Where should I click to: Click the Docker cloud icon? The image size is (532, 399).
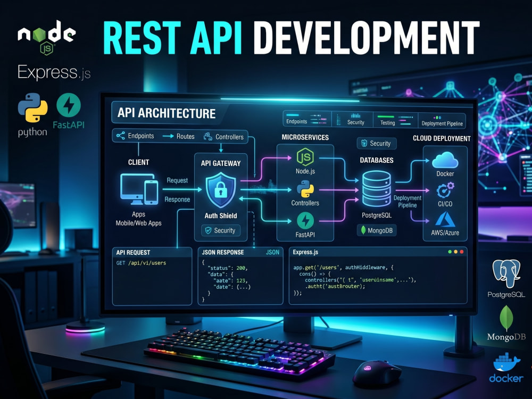(x=445, y=160)
